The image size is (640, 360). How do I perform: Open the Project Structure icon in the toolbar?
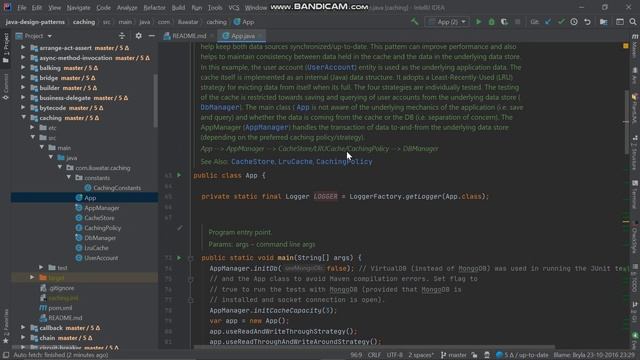click(603, 22)
